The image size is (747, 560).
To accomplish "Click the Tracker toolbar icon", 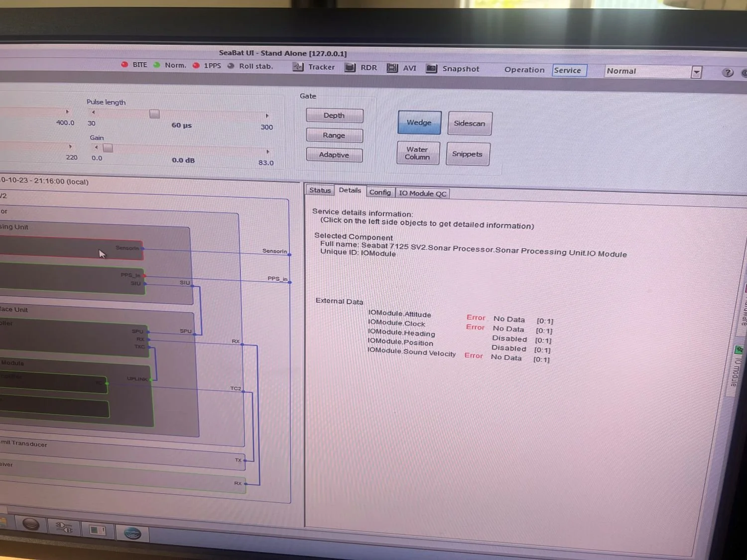I will pyautogui.click(x=298, y=67).
